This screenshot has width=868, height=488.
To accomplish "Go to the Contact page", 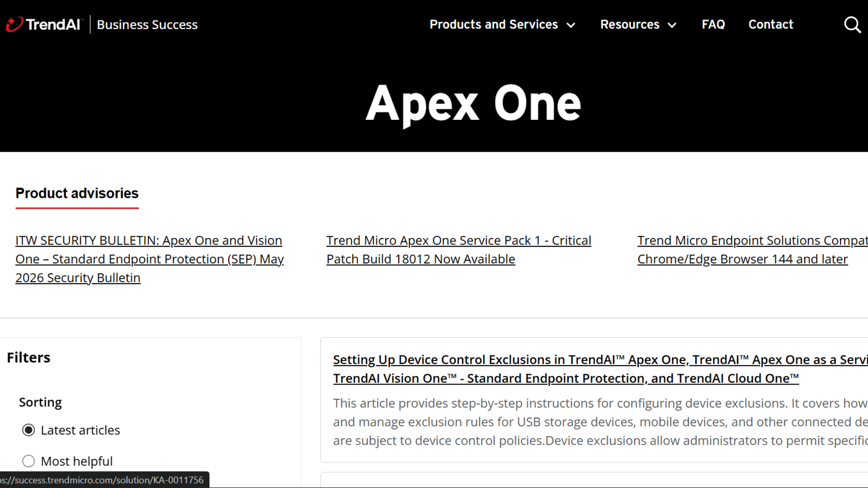I will coord(771,24).
